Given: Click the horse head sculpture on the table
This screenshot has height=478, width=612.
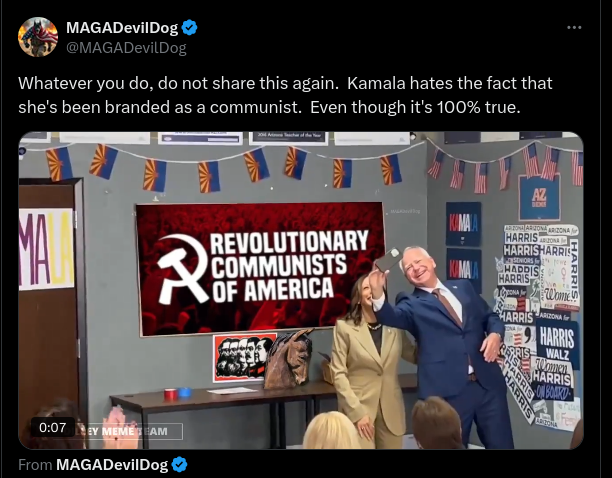Looking at the screenshot, I should (x=289, y=359).
